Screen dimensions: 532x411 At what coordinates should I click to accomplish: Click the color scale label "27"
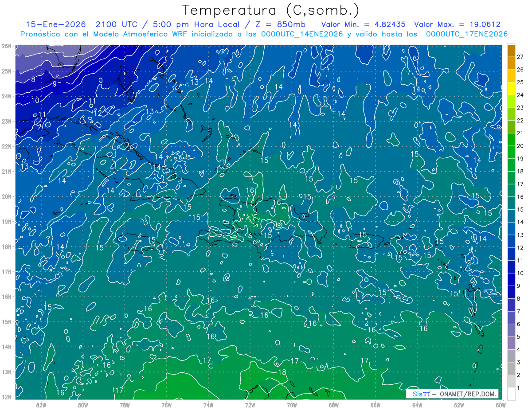pos(520,57)
